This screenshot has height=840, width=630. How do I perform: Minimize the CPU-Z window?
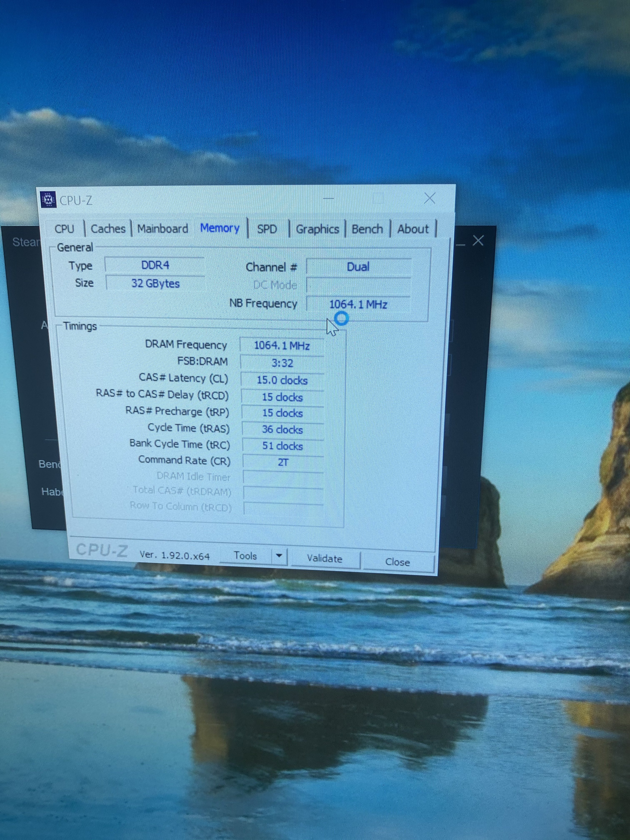click(x=329, y=198)
